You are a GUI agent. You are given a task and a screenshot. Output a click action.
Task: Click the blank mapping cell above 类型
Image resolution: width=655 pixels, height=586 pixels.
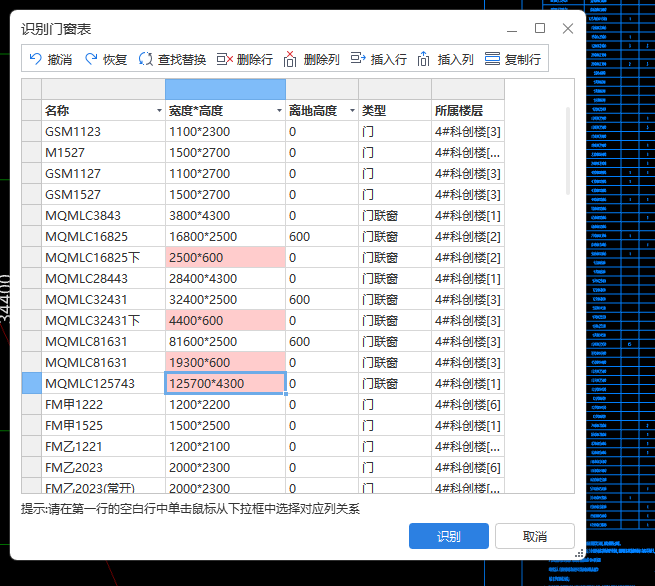pyautogui.click(x=395, y=89)
